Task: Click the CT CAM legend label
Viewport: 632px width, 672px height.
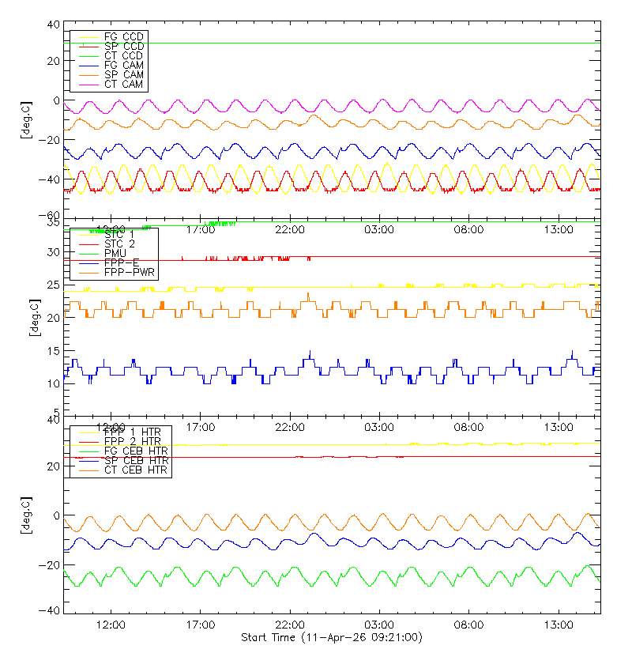Action: click(123, 84)
